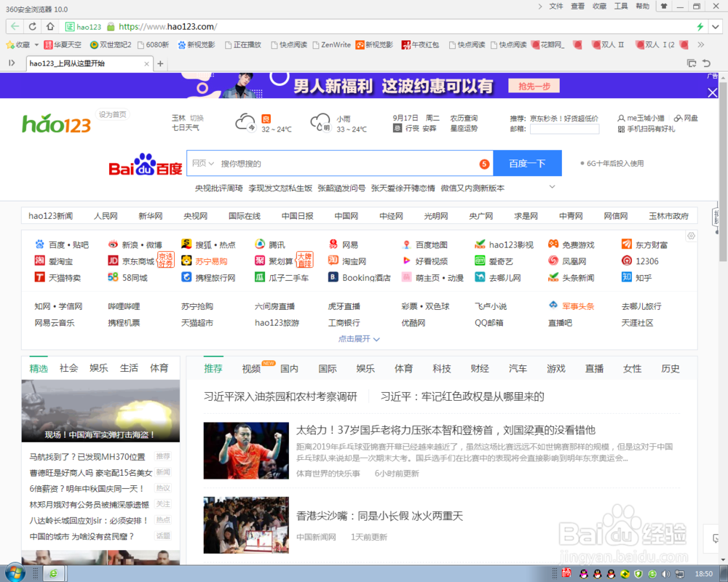
Task: Expand hot search terms chevron
Action: point(552,187)
